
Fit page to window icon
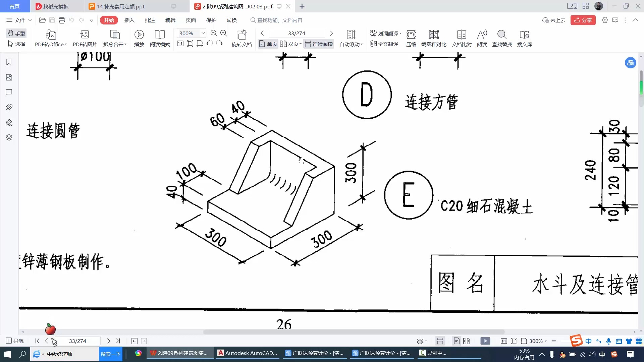(190, 44)
